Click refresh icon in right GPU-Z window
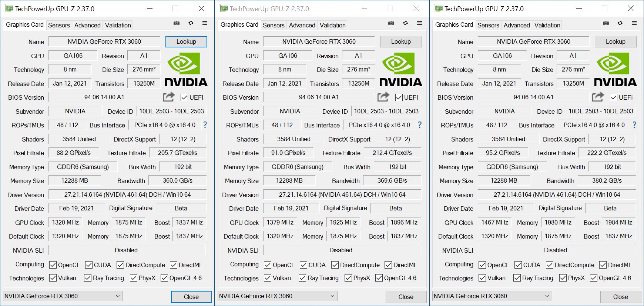 [x=620, y=23]
